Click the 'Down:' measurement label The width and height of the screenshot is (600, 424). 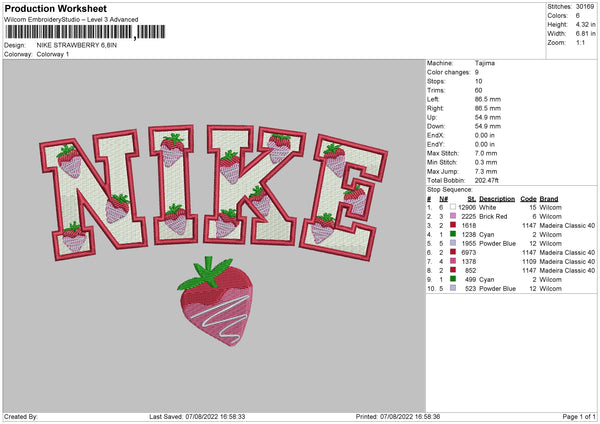coord(435,126)
